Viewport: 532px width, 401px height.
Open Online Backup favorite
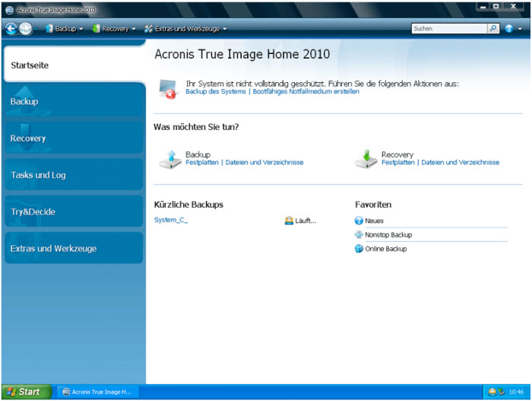tap(386, 249)
